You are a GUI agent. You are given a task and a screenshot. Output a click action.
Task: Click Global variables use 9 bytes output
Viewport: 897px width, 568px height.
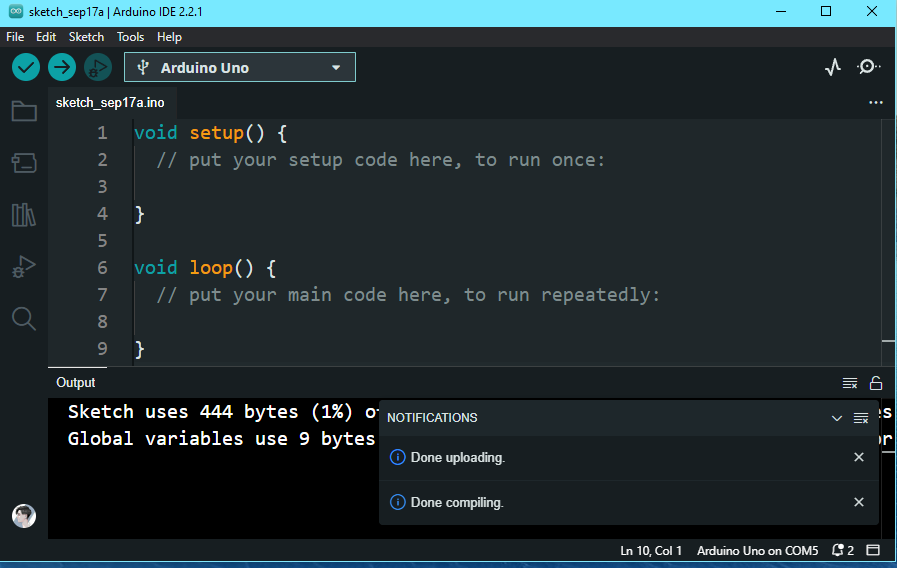[221, 439]
